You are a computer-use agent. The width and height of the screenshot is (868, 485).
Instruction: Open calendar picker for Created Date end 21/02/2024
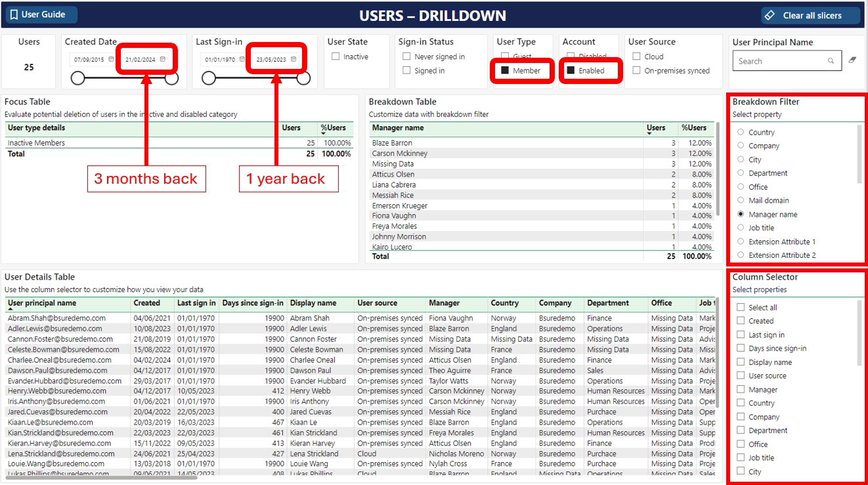click(162, 60)
